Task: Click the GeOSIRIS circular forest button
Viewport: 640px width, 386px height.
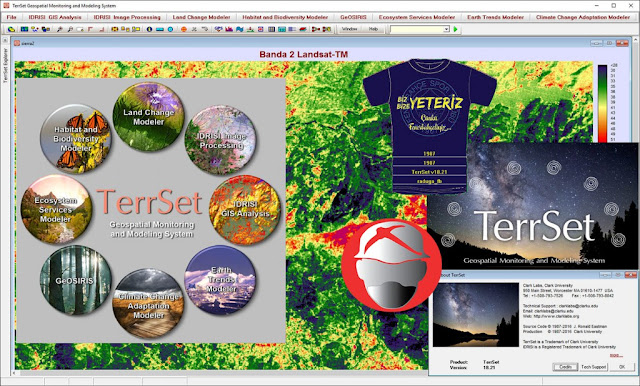Action: point(76,280)
